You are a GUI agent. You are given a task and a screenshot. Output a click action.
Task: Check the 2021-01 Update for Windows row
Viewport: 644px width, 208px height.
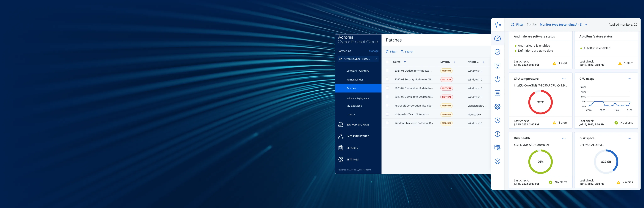click(x=387, y=71)
